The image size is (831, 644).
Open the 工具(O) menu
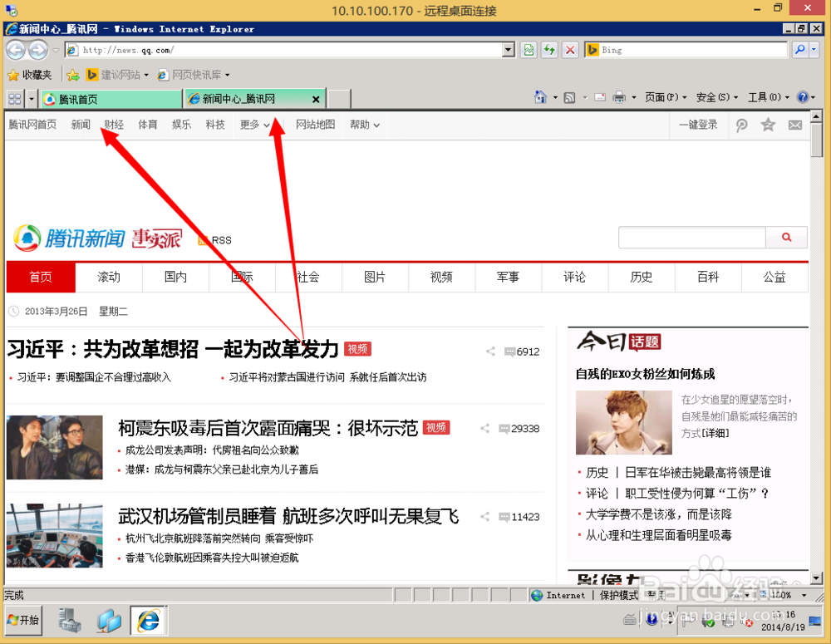[769, 97]
